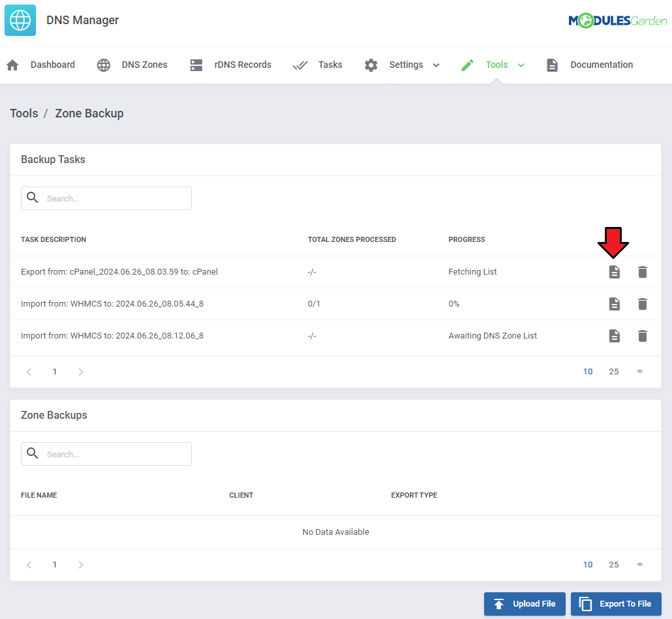This screenshot has width=672, height=619.
Task: Sort by Total Zones Processed column
Action: pos(352,239)
